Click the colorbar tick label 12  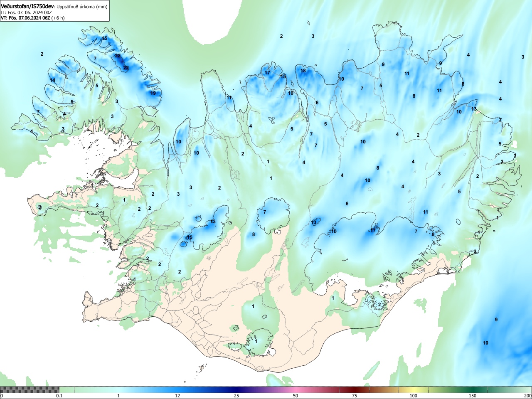point(177,396)
